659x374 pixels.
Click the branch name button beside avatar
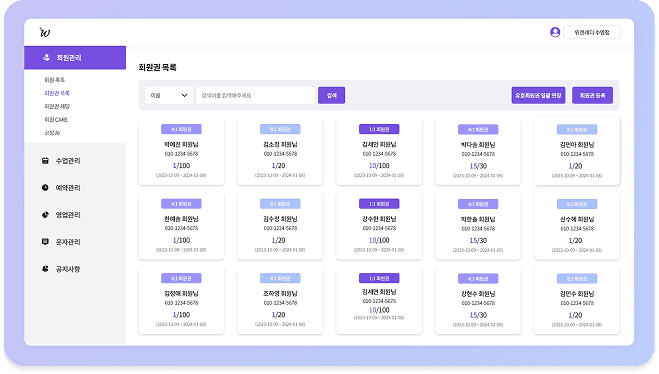pyautogui.click(x=592, y=32)
